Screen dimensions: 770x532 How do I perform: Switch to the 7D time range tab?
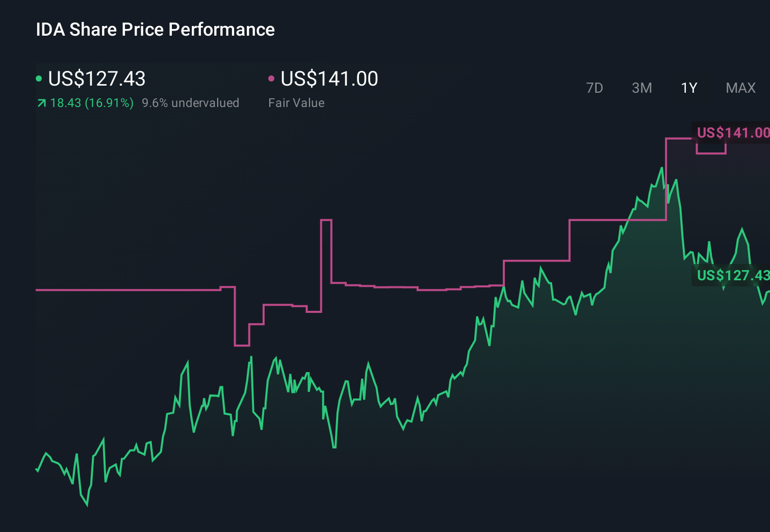[x=595, y=88]
